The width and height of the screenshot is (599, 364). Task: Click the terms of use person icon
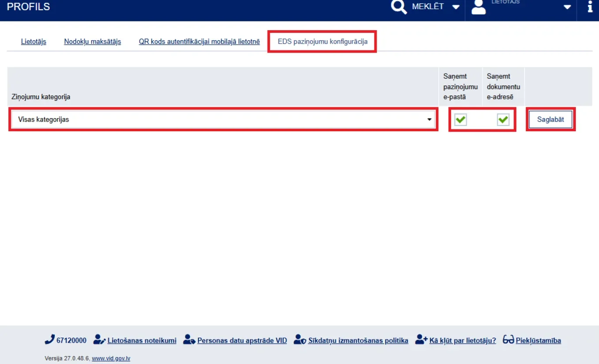pos(99,340)
